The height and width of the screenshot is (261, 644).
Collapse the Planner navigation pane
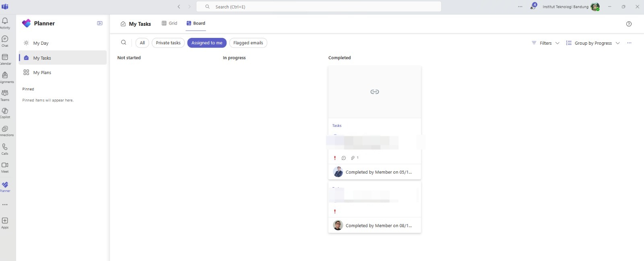tap(100, 23)
